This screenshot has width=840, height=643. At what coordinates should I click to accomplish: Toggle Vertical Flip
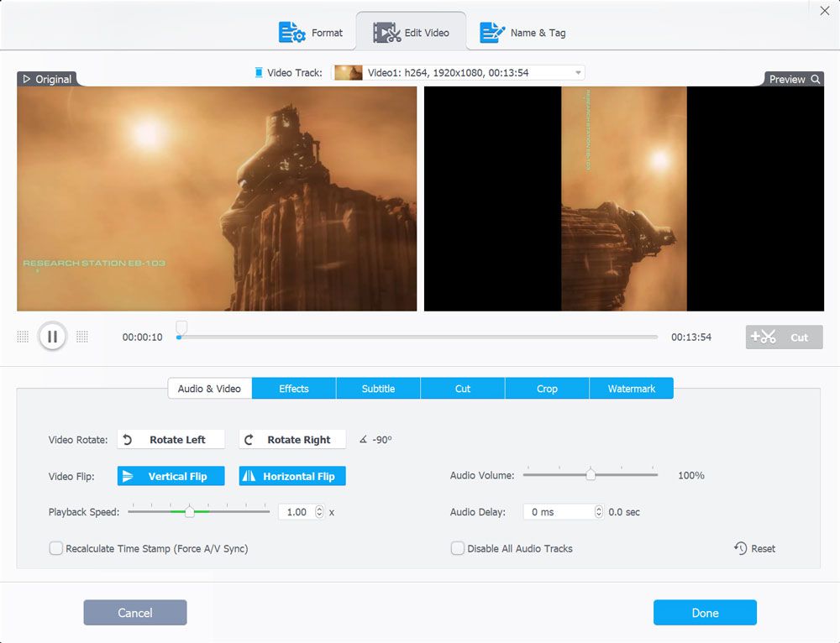[171, 476]
